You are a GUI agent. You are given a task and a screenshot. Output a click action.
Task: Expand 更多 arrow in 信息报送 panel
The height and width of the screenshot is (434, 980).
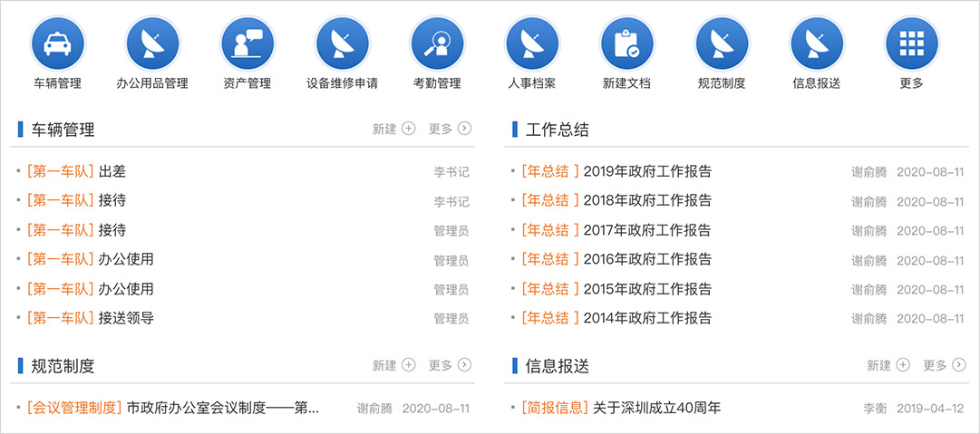[958, 365]
